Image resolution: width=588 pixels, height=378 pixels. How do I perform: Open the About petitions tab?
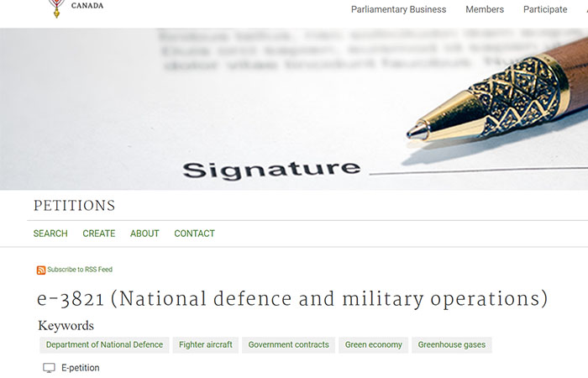[144, 234]
